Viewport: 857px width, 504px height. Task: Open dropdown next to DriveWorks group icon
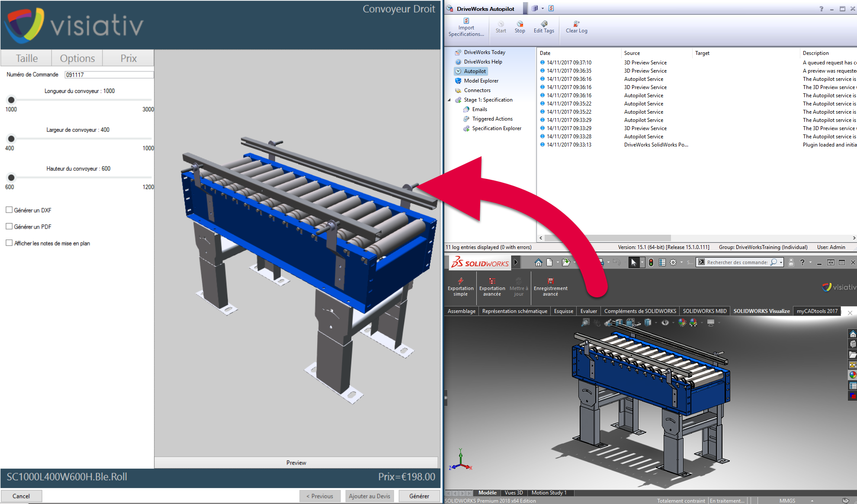tap(542, 8)
